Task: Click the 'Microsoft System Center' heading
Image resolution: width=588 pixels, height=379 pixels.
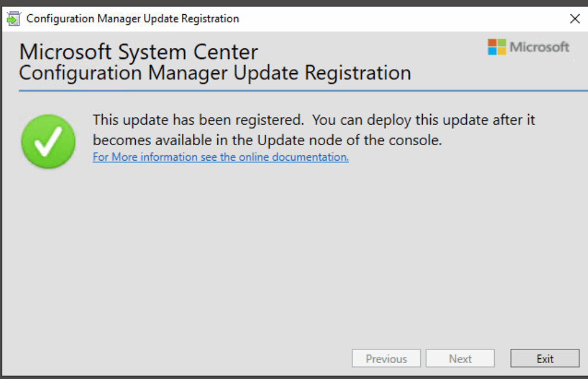Action: pos(138,52)
